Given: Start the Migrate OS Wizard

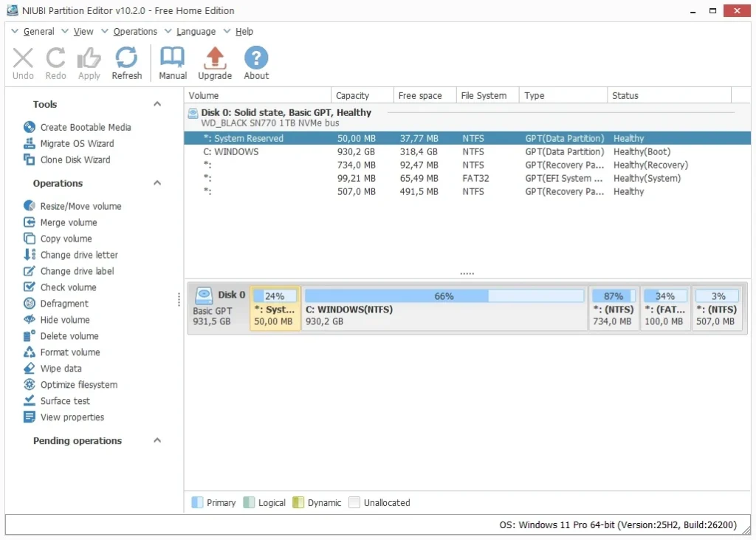Looking at the screenshot, I should 77,143.
